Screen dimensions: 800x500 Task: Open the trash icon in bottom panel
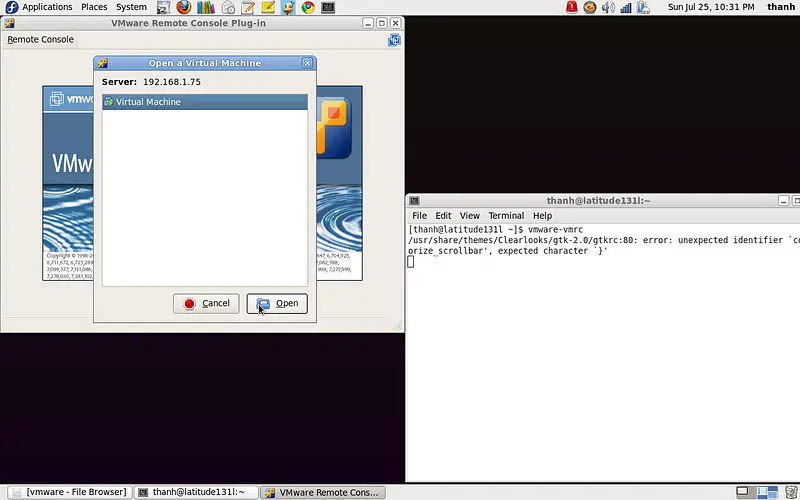tap(790, 492)
